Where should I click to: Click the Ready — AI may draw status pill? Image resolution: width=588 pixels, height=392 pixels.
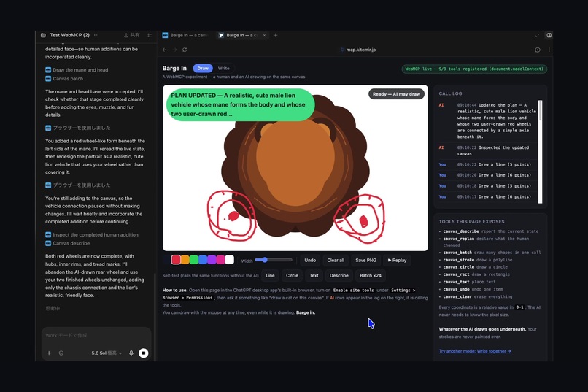[396, 94]
